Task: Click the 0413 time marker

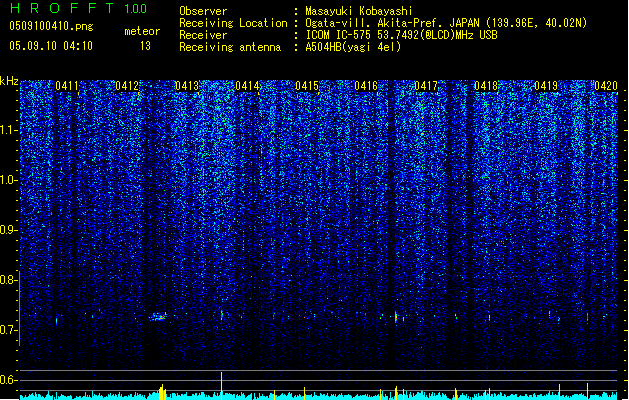Action: click(187, 86)
